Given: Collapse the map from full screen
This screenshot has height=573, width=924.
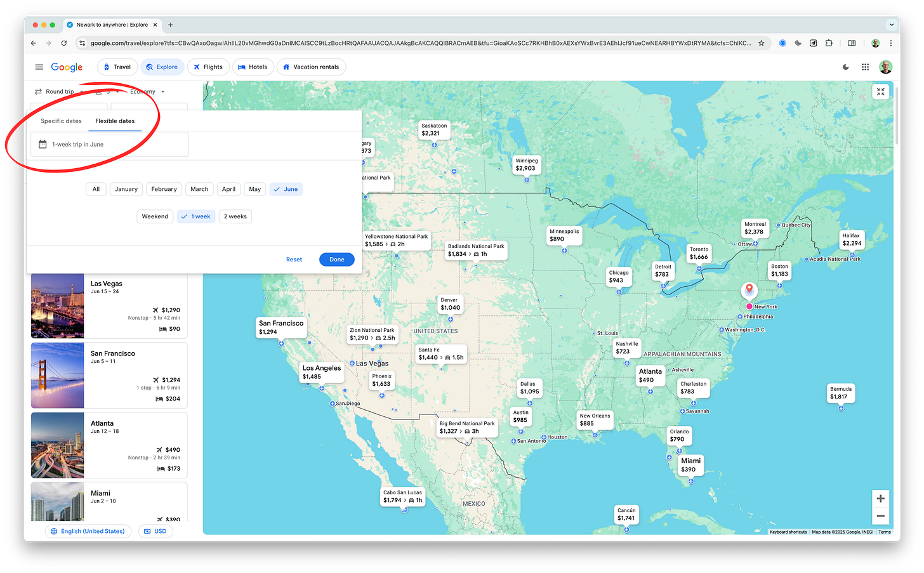Looking at the screenshot, I should click(x=881, y=91).
